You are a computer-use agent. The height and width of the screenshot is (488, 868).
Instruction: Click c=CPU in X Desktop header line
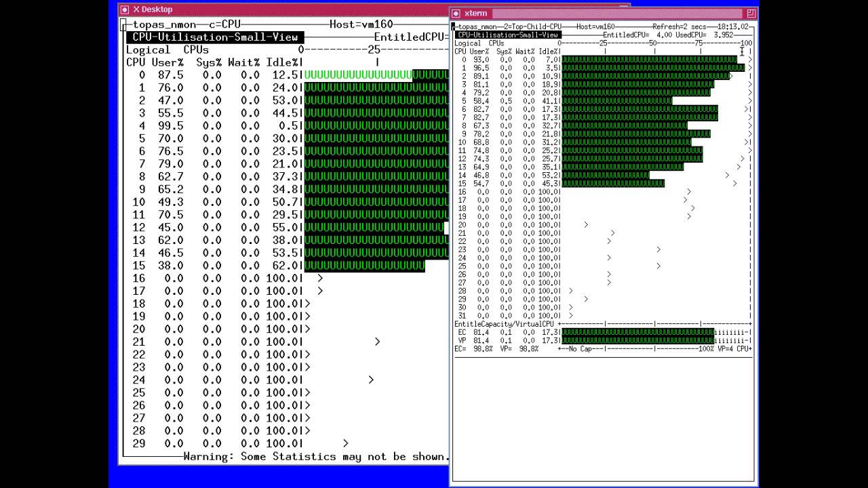[x=224, y=24]
